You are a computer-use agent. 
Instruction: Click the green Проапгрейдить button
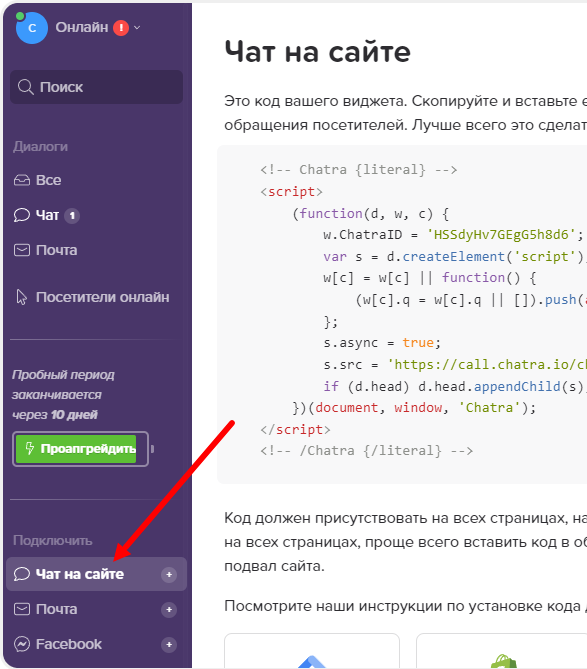tap(76, 449)
